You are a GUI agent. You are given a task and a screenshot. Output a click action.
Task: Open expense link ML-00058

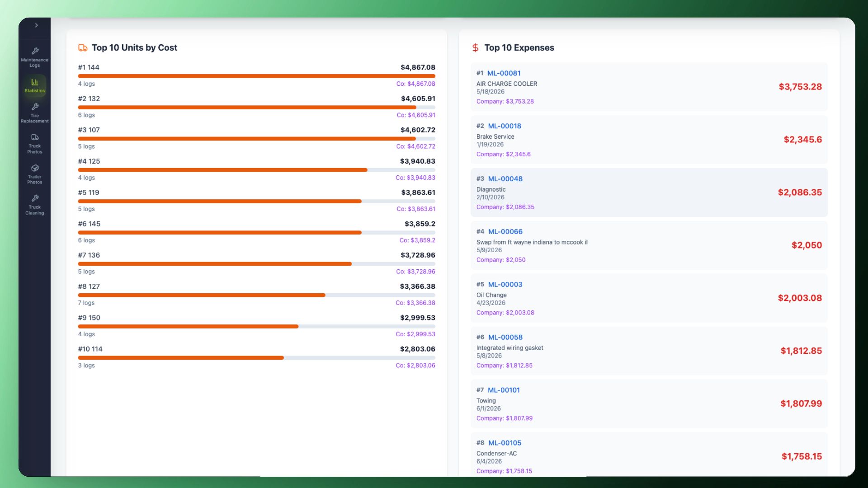tap(505, 338)
